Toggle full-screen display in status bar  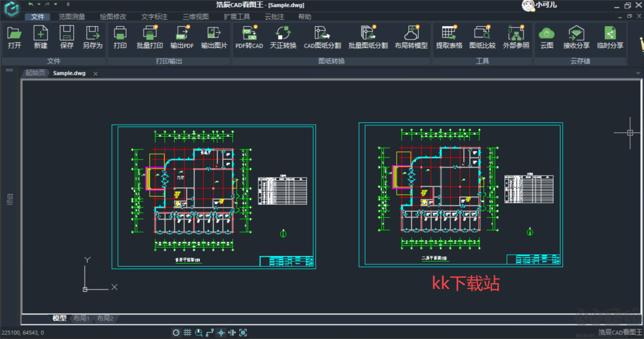(x=243, y=332)
